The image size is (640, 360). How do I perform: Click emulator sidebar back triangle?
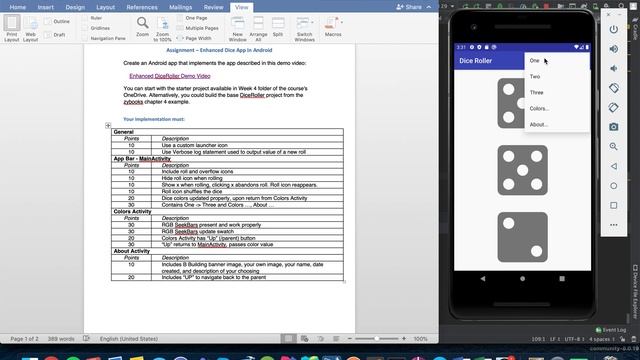pos(613,166)
